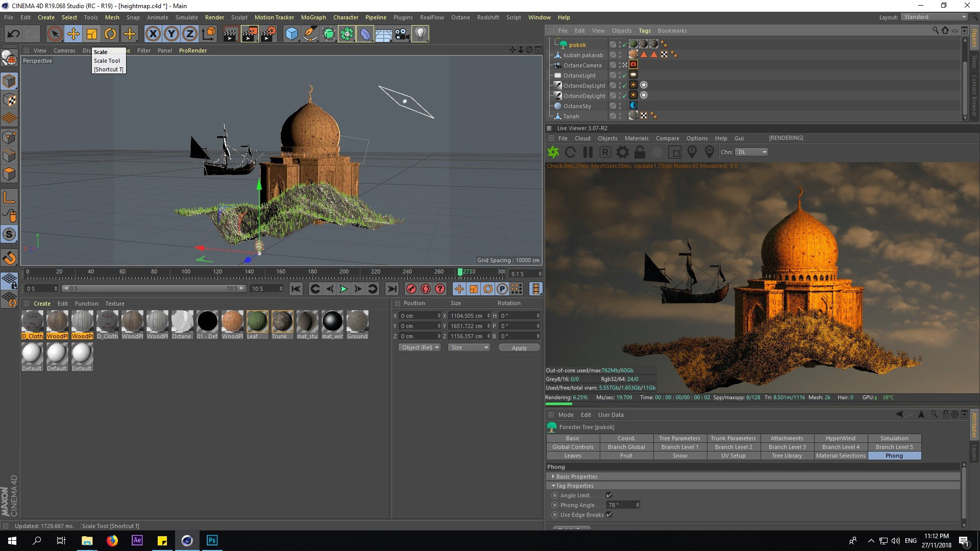The height and width of the screenshot is (551, 980).
Task: Click the autokeying icon
Action: (x=426, y=289)
